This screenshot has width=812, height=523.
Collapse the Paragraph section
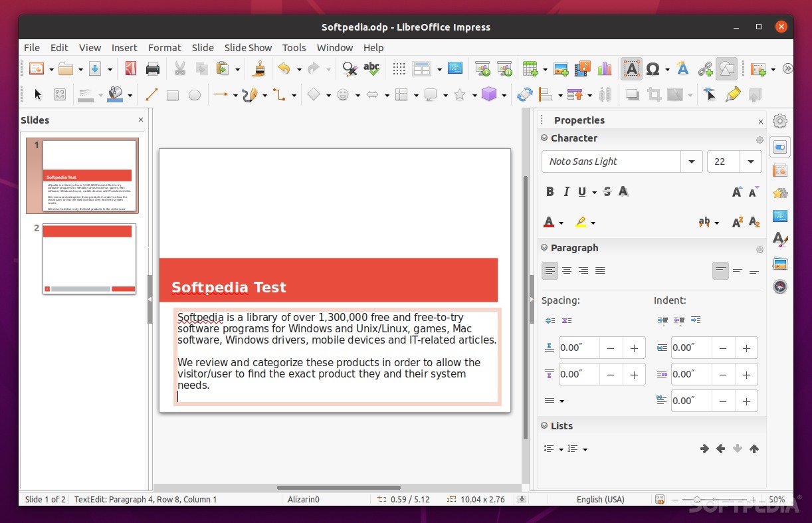pos(544,248)
